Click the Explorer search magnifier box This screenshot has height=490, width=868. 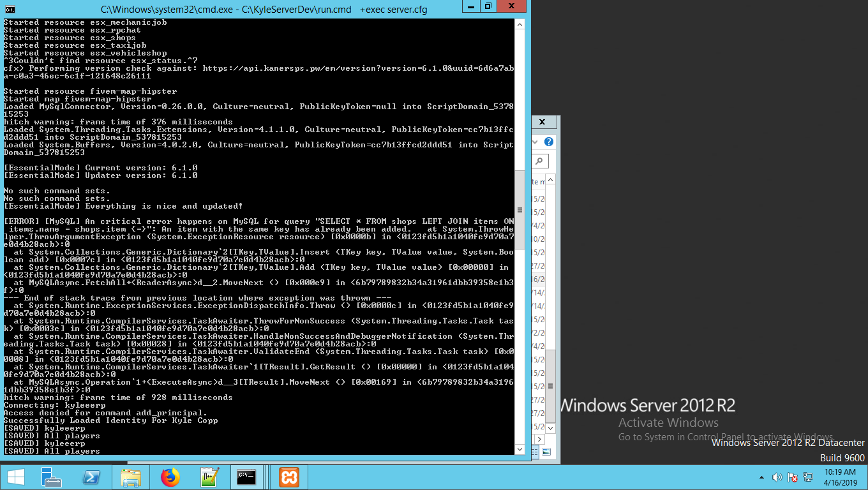[540, 161]
